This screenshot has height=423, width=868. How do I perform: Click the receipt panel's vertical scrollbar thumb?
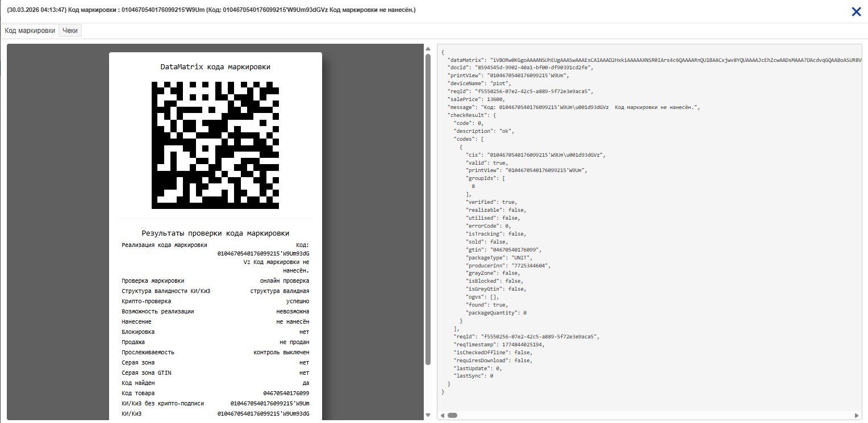click(428, 210)
